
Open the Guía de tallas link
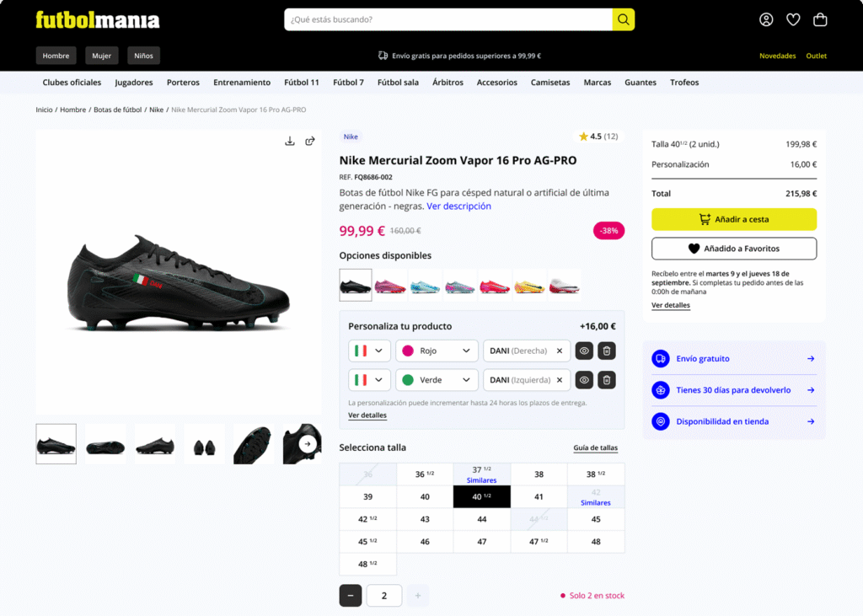coord(595,448)
